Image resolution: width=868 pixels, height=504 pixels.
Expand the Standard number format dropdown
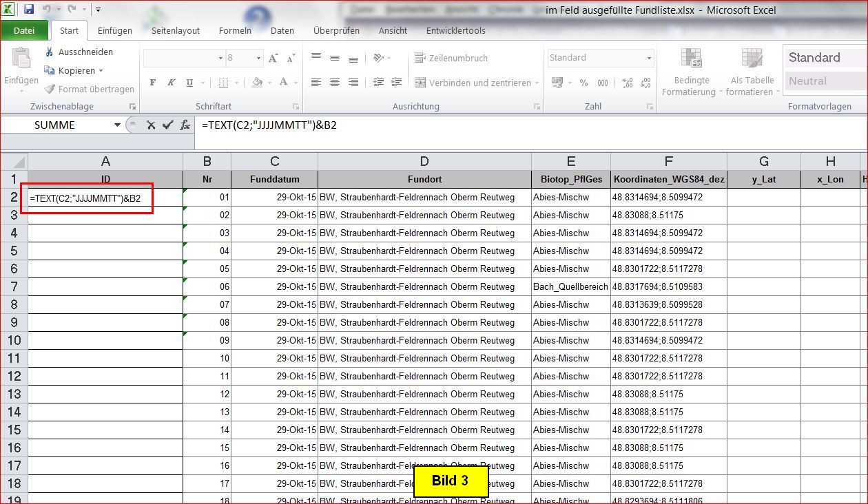(x=648, y=58)
